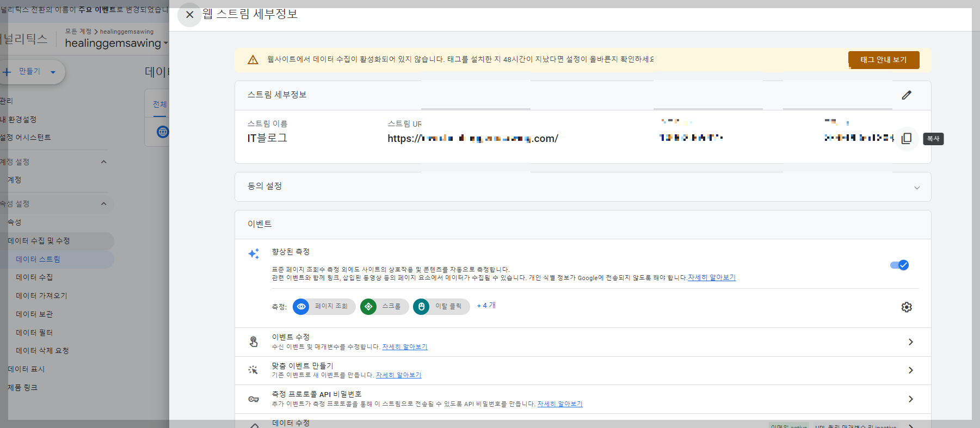Image resolution: width=980 pixels, height=428 pixels.
Task: Copy the measurement ID with copy icon
Action: tap(907, 138)
